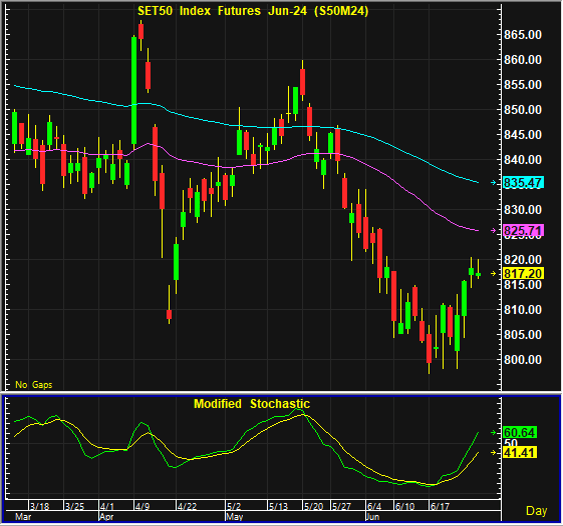Image resolution: width=563 pixels, height=526 pixels.
Task: Click the 5/2 date marker
Action: (x=234, y=506)
